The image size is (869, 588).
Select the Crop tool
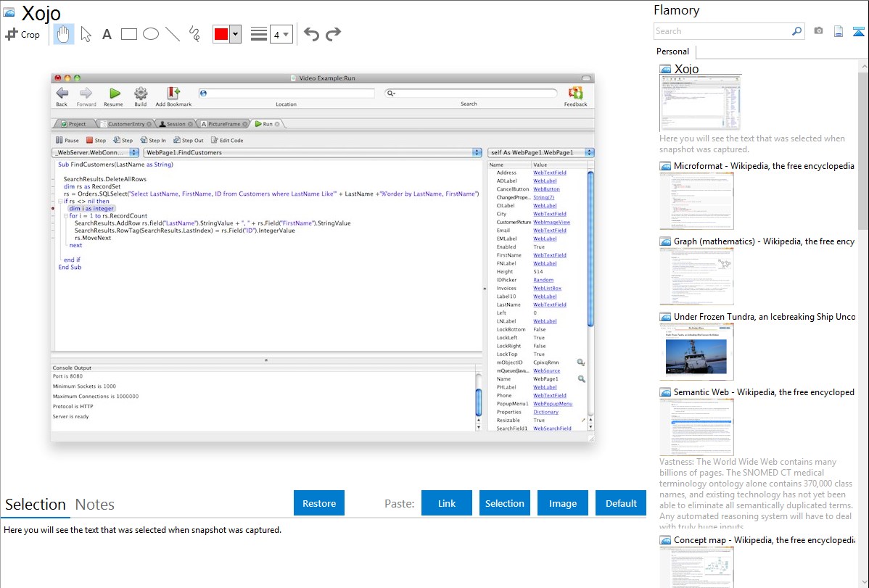tap(22, 34)
